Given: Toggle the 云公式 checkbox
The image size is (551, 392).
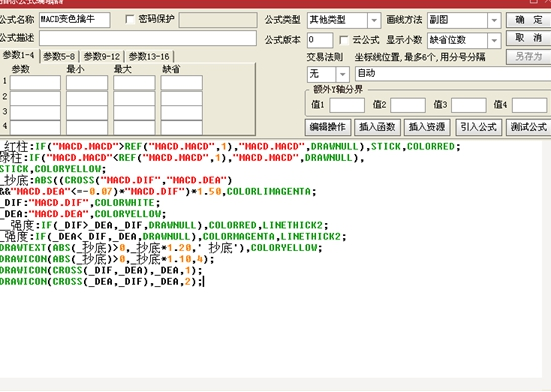Looking at the screenshot, I should [x=344, y=40].
